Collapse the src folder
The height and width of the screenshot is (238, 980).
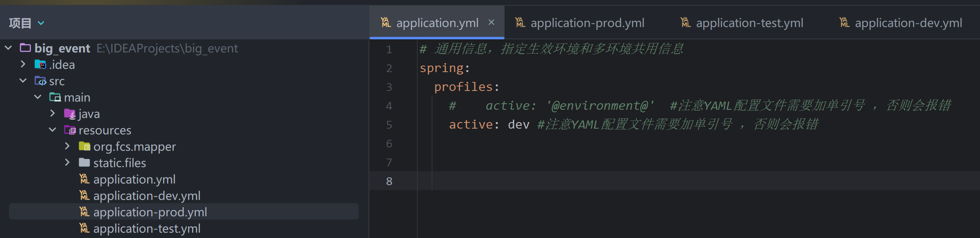(x=23, y=81)
